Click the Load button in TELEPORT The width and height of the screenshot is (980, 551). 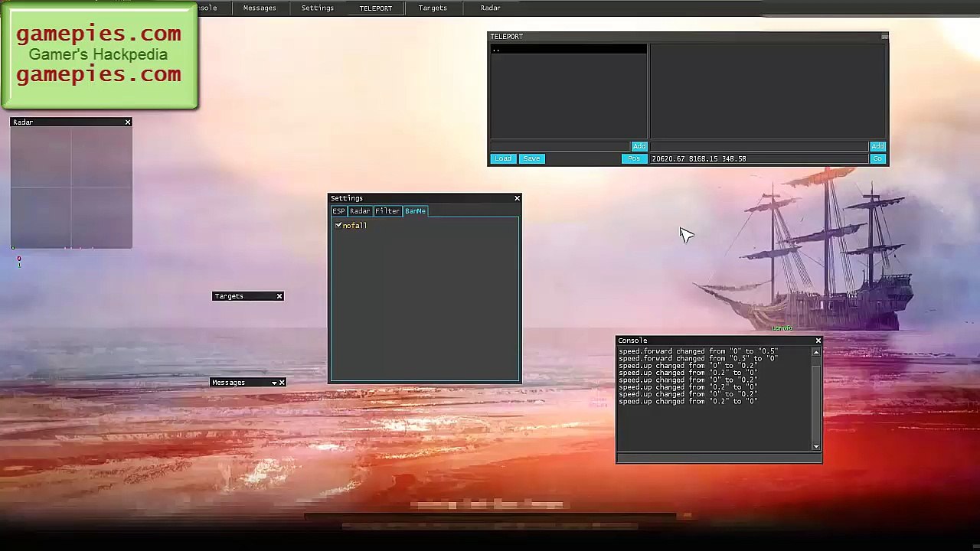pyautogui.click(x=502, y=158)
